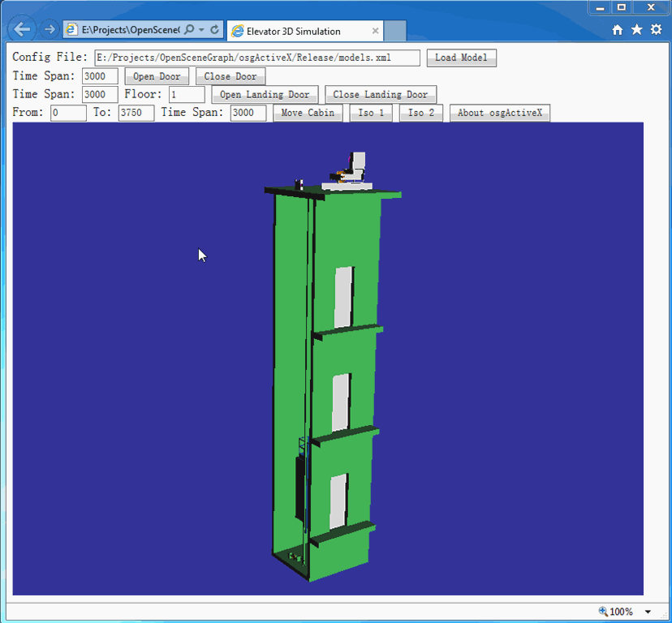Select the Elevator 3D Simulation tab

(x=304, y=31)
